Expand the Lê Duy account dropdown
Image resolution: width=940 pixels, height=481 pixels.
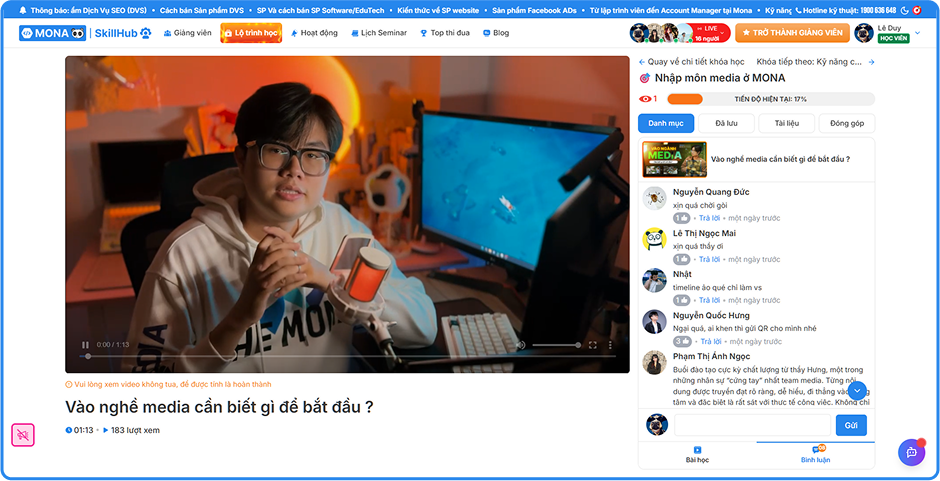[x=918, y=33]
